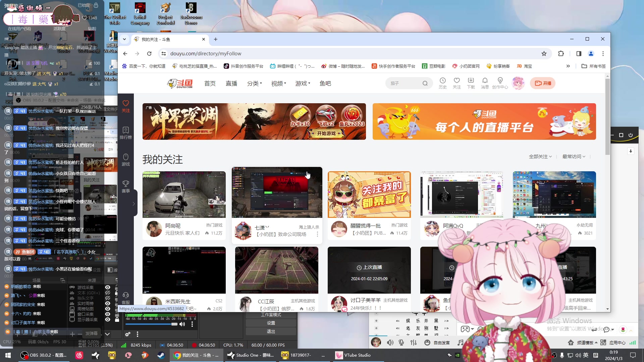Show the hidden 文本 (GDI+) source in OBS
This screenshot has height=362, width=644.
[108, 293]
